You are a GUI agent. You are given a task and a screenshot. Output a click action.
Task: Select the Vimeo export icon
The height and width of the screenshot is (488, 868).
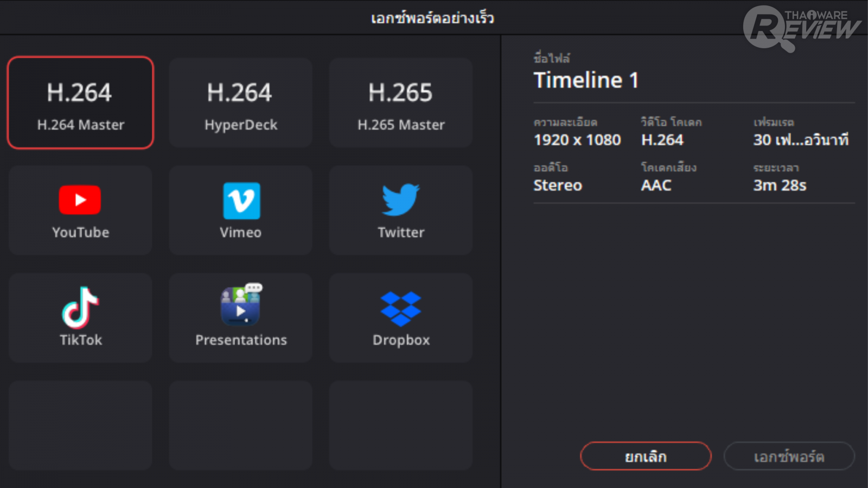241,201
